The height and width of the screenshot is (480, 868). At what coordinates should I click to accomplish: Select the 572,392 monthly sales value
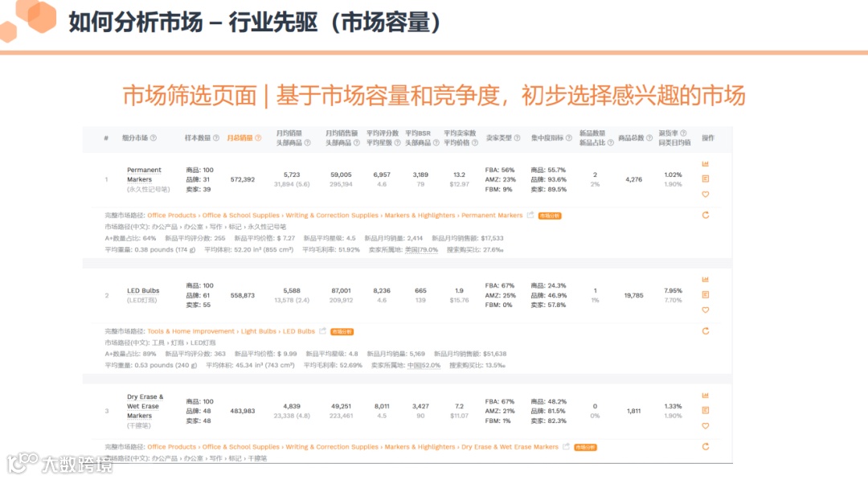(x=243, y=179)
